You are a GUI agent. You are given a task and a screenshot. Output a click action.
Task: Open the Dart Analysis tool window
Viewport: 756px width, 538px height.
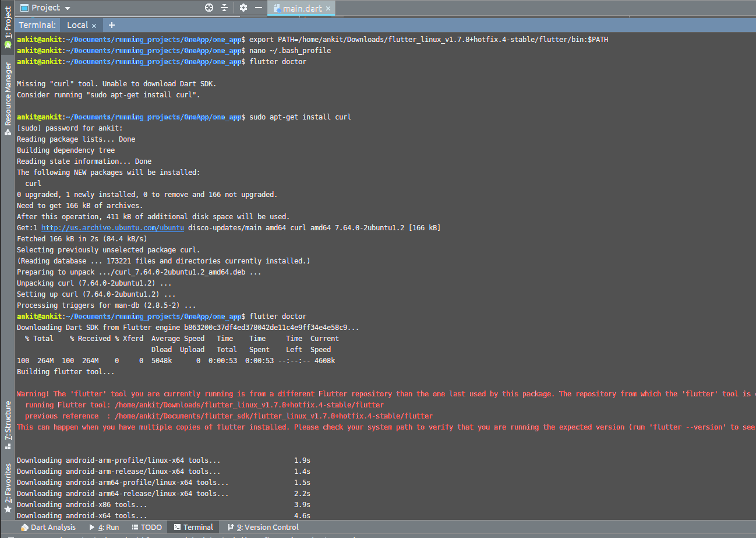(x=48, y=527)
